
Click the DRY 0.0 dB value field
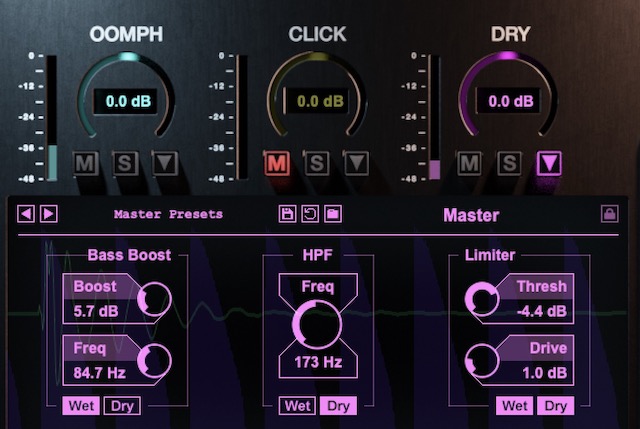pyautogui.click(x=508, y=101)
